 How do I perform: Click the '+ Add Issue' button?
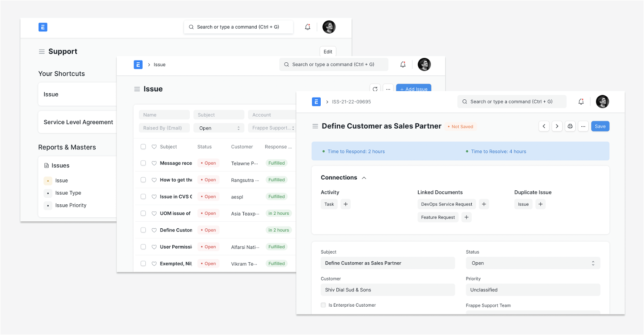click(x=413, y=88)
